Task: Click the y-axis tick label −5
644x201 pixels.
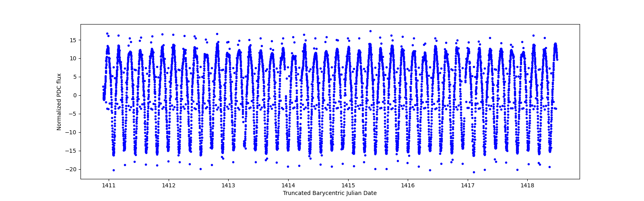Action: click(x=74, y=114)
